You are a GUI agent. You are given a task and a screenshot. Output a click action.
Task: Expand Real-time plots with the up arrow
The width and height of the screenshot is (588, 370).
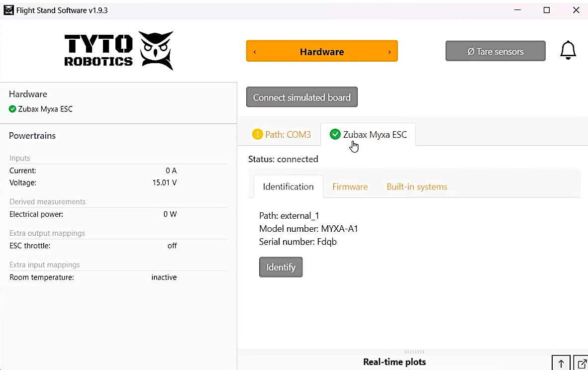(561, 363)
